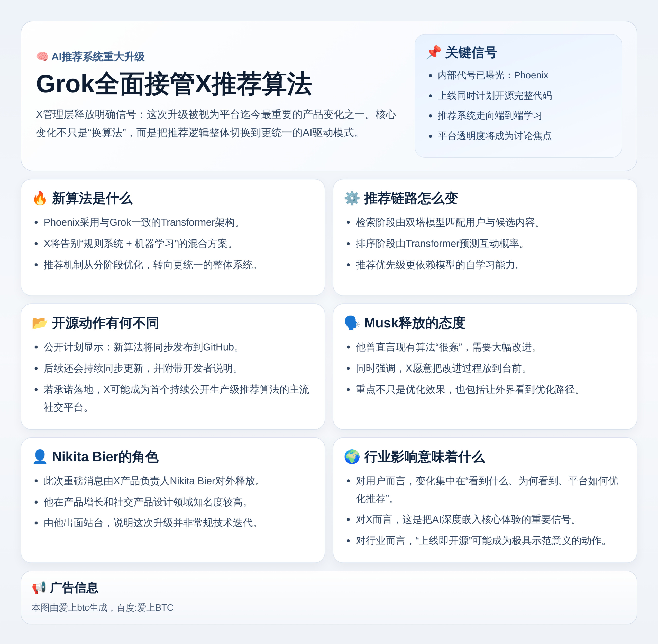The image size is (658, 644).
Task: Click the bullet about Phoenix采用与Grok一致的Transformer架构
Action: point(142,222)
